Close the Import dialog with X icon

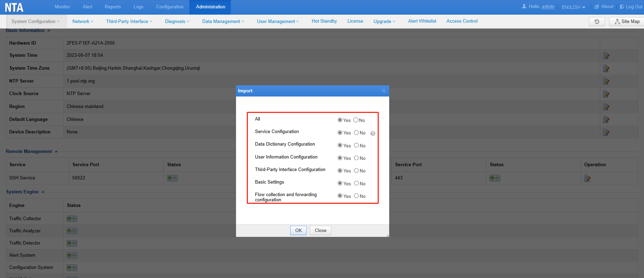tap(384, 91)
